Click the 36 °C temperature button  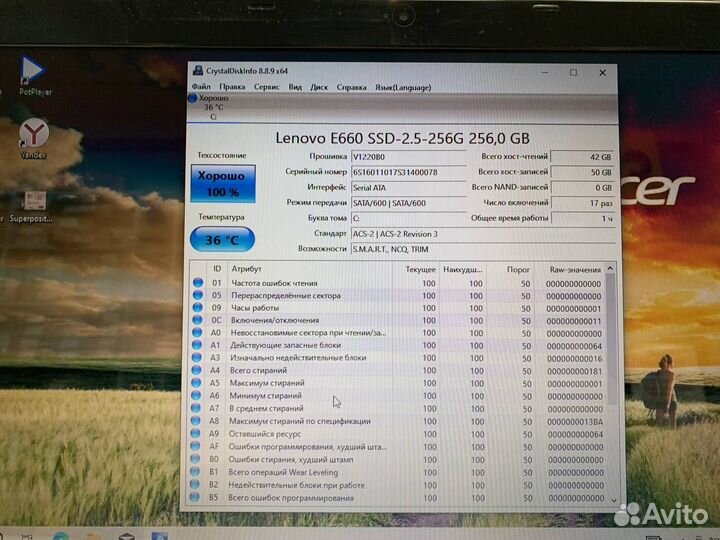[222, 239]
